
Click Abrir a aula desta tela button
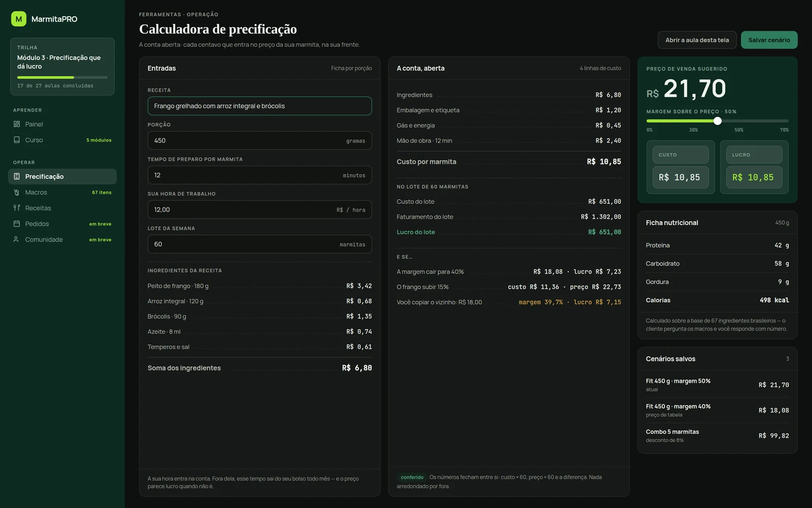click(697, 40)
